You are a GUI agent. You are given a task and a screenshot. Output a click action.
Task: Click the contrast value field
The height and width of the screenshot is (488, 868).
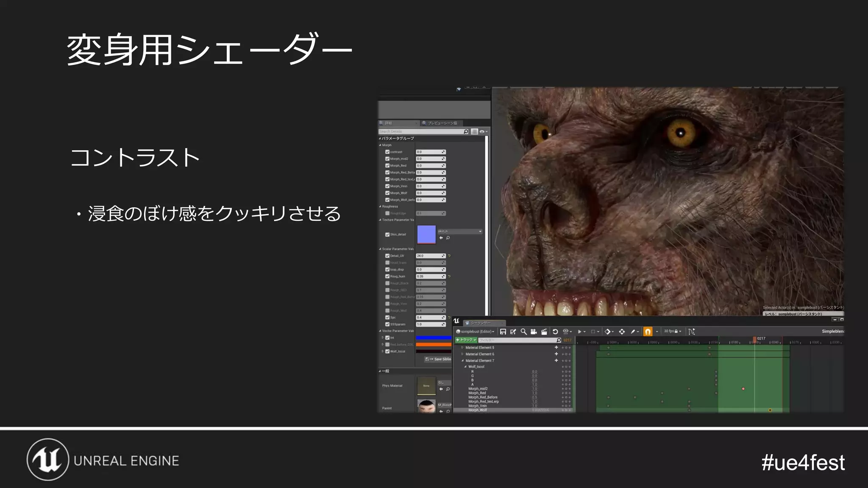pos(431,152)
